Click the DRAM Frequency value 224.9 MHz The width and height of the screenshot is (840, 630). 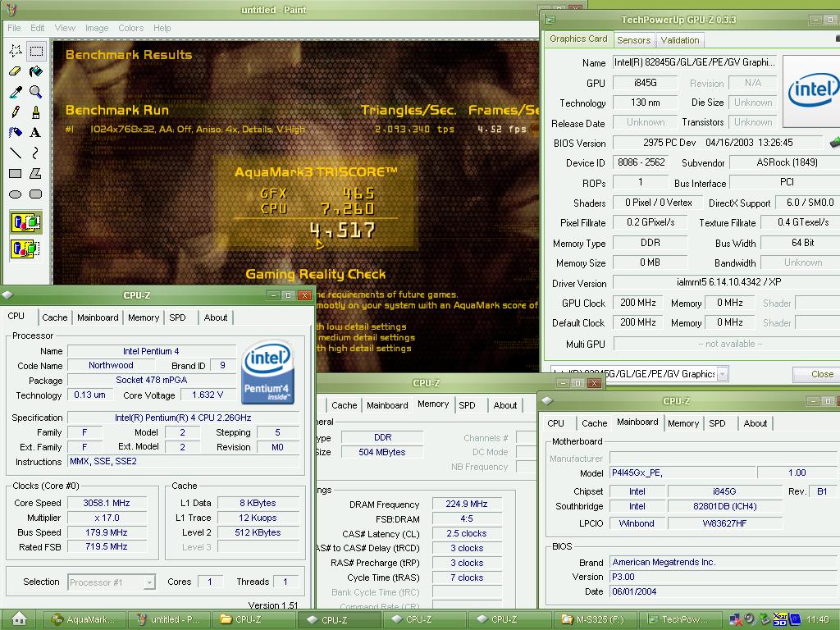tap(467, 504)
